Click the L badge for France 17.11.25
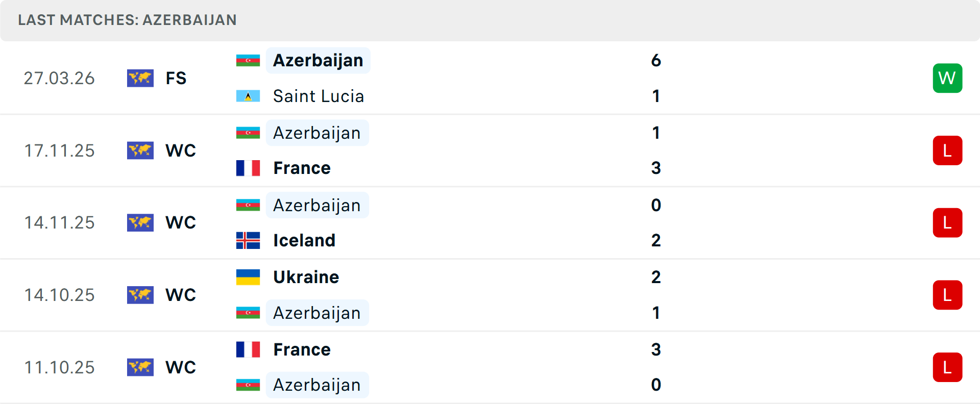Screen dimensions: 980x404 [x=947, y=150]
